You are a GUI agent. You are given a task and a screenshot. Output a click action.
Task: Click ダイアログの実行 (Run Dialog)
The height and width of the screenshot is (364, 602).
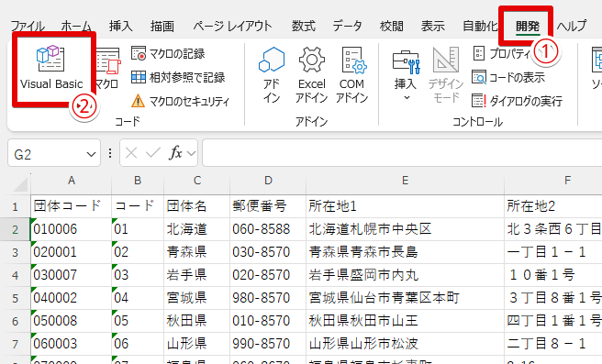(x=518, y=101)
